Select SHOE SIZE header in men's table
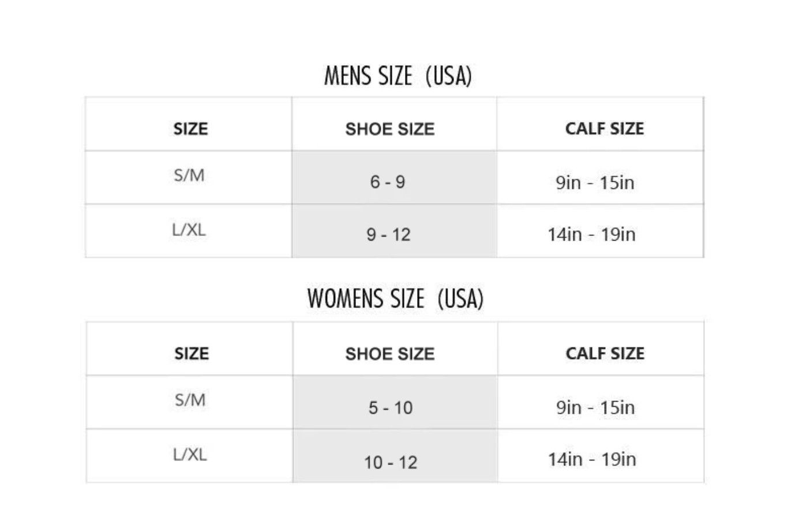Screen dimensions: 795x532 point(390,129)
